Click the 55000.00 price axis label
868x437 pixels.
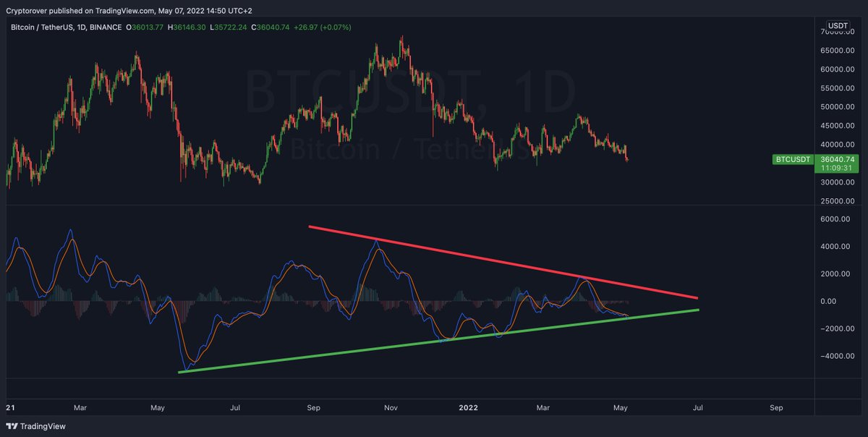[x=838, y=88]
